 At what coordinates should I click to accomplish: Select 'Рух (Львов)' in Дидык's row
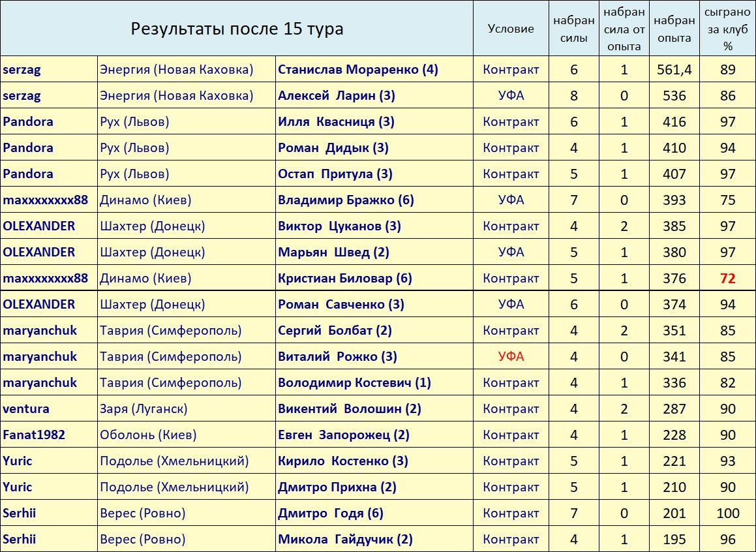[134, 147]
